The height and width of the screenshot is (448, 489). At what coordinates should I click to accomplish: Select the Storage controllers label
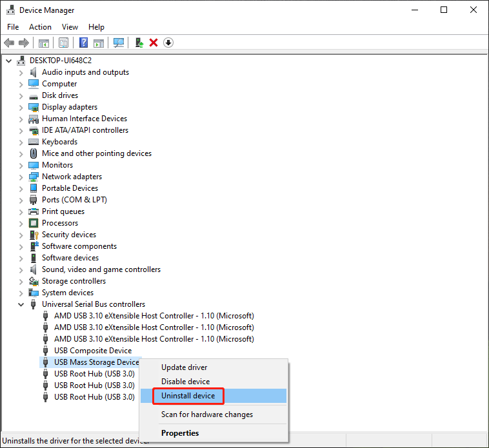coord(74,281)
